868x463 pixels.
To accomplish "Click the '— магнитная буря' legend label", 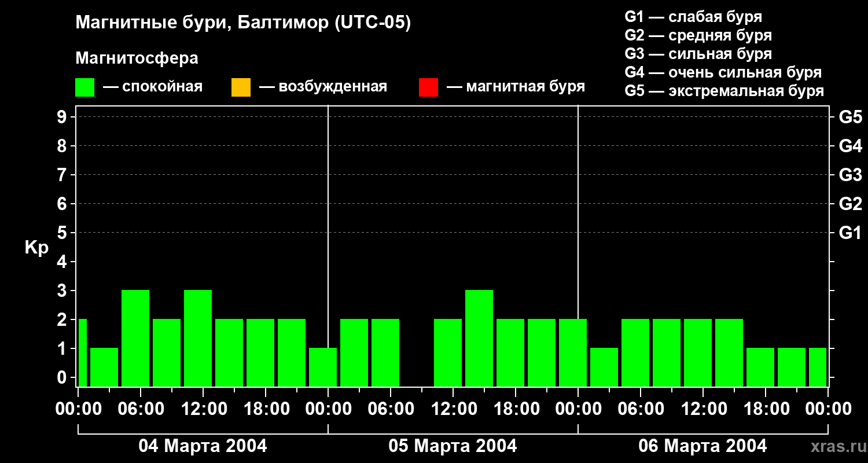I will pos(516,87).
